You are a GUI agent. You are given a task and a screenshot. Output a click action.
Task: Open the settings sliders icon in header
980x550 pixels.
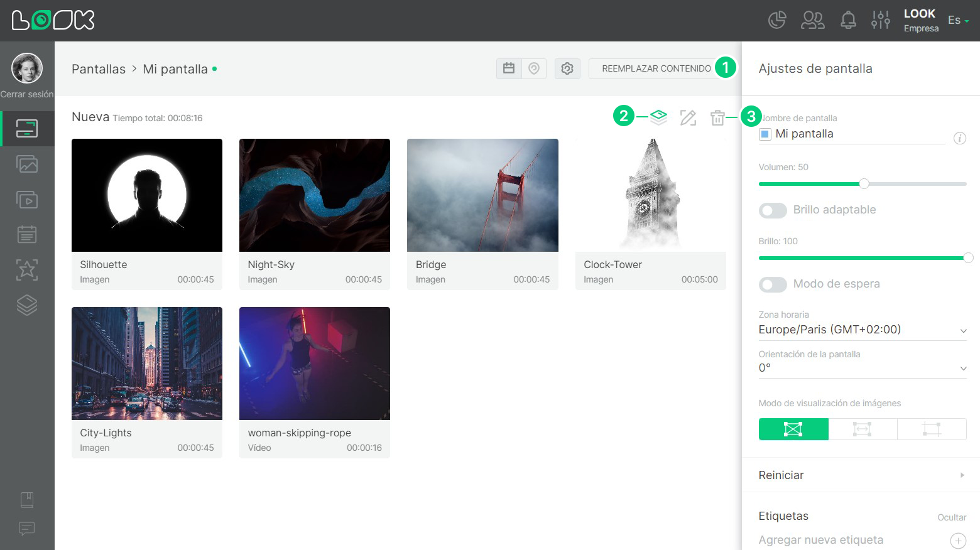click(x=880, y=20)
